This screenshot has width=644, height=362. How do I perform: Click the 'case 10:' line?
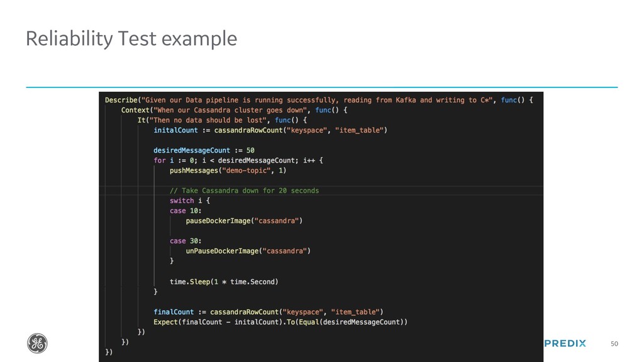click(x=186, y=211)
